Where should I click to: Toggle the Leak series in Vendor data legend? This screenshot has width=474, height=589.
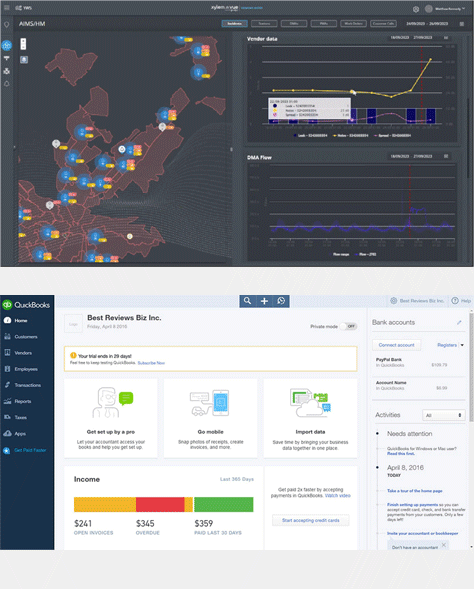(310, 136)
